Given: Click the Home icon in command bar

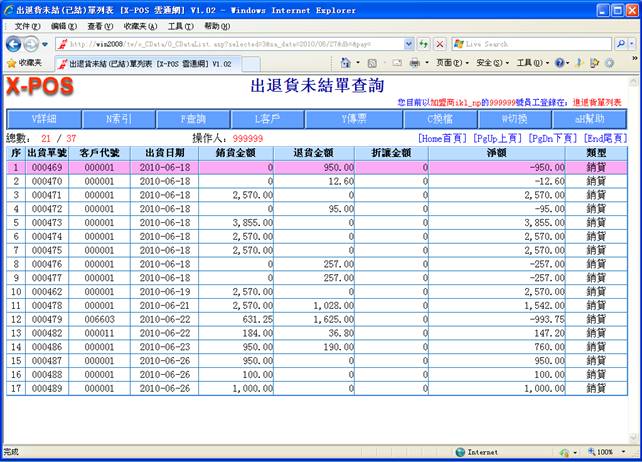Looking at the screenshot, I should click(345, 63).
